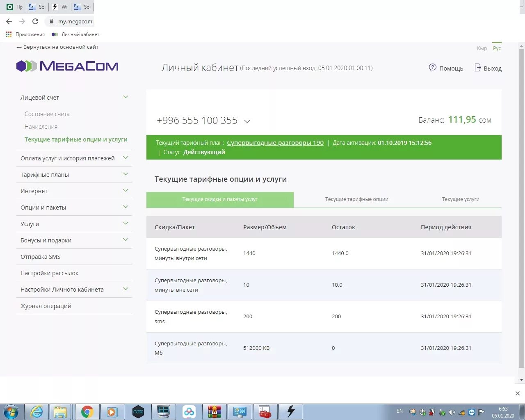Open the Action Center flag tray icon
The height and width of the screenshot is (420, 525).
pyautogui.click(x=482, y=412)
